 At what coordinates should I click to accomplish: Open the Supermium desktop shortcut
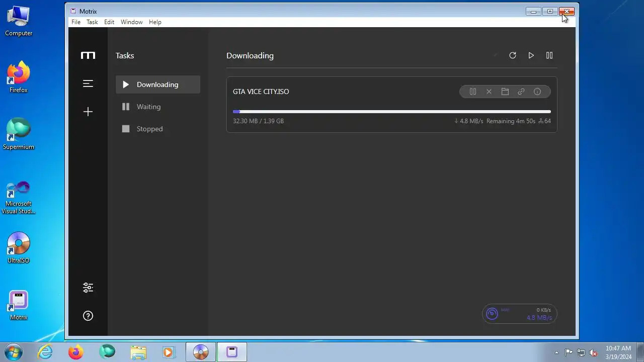tap(19, 134)
